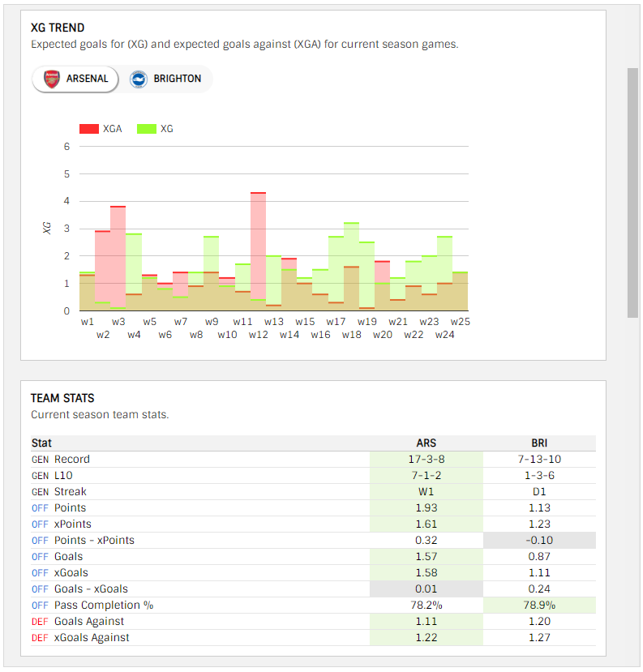Click the page vertical scrollbar thumb

632,193
